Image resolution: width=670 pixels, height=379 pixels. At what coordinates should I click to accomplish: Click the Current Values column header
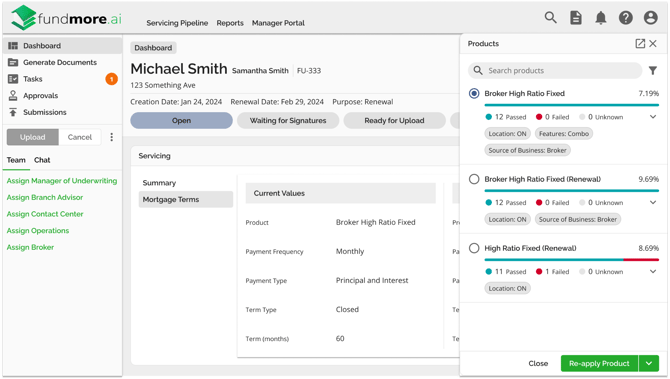tap(341, 193)
